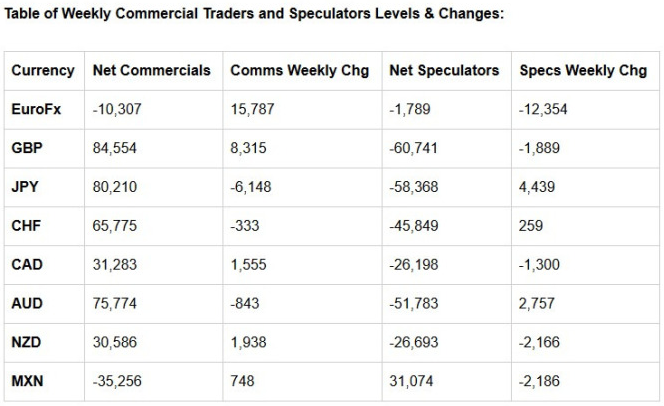Screen dimensions: 664x406
Task: Click the Currency column header
Action: coord(43,70)
